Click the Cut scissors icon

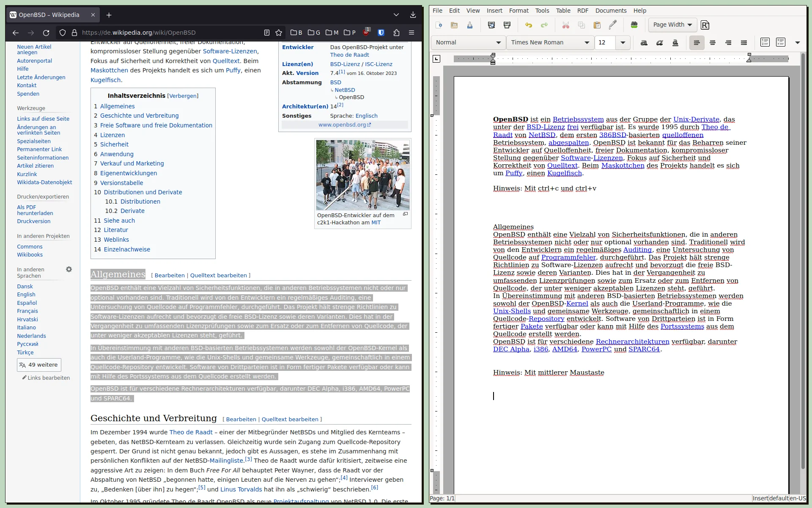pyautogui.click(x=566, y=25)
